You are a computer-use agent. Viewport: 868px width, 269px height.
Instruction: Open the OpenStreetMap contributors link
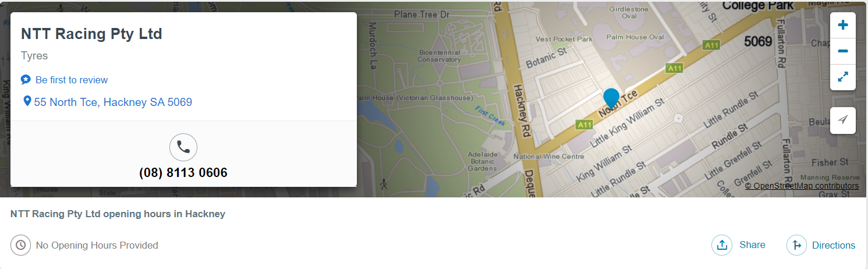coord(802,186)
